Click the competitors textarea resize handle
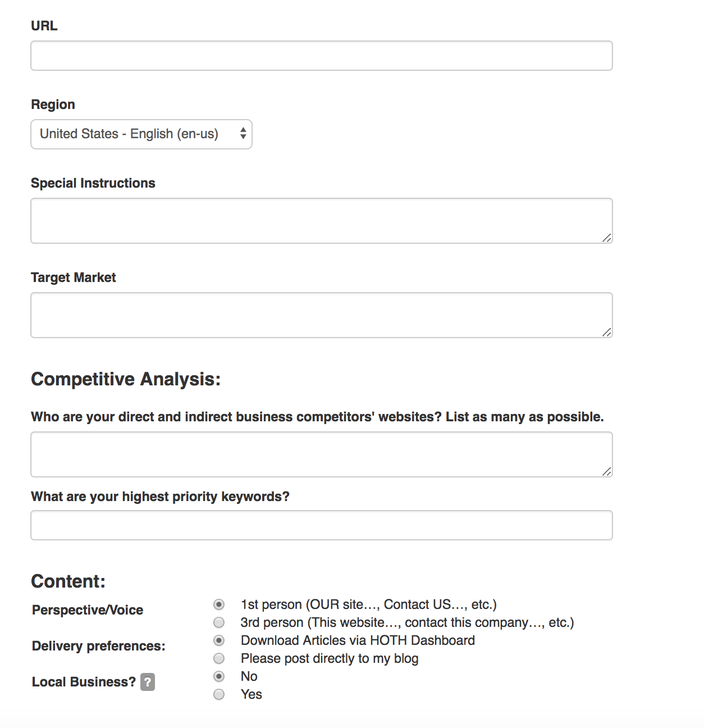 click(606, 471)
